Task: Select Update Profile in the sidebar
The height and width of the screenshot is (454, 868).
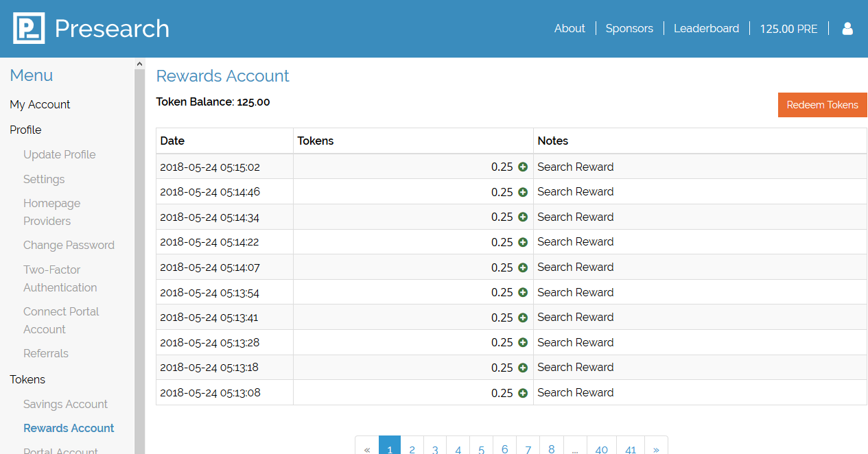Action: 60,154
